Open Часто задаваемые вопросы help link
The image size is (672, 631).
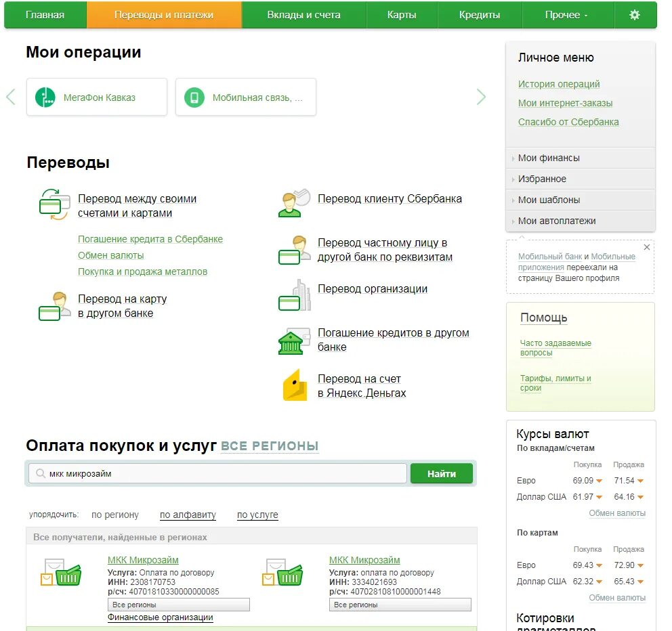click(555, 348)
